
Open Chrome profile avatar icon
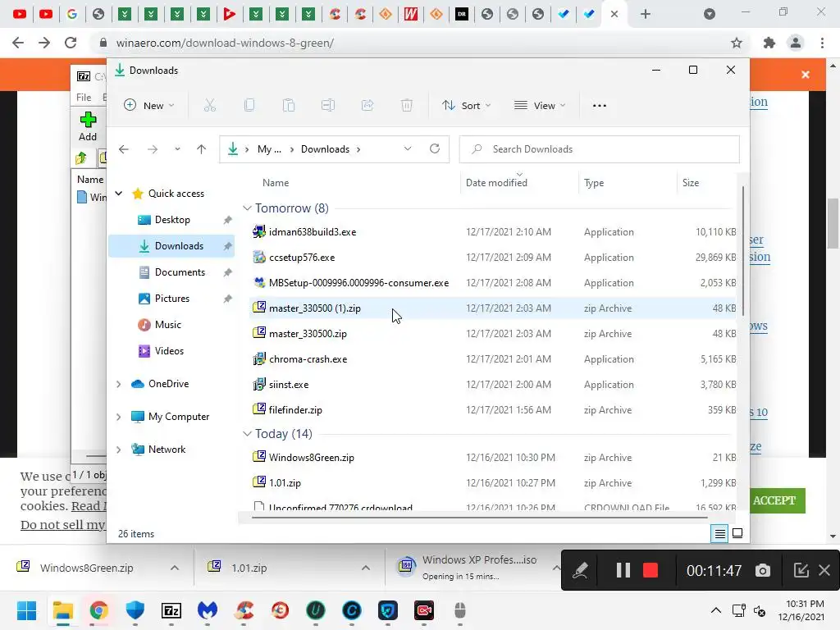click(x=796, y=43)
